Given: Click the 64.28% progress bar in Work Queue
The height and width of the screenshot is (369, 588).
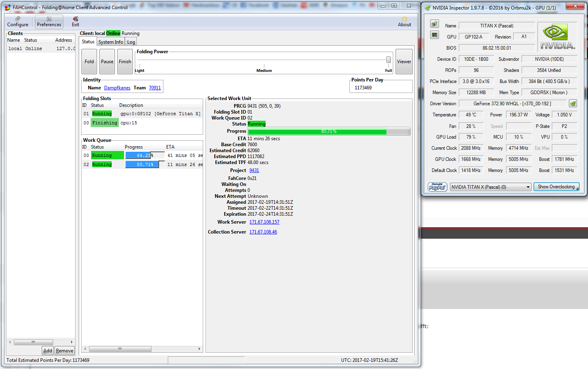Looking at the screenshot, I should pos(145,155).
